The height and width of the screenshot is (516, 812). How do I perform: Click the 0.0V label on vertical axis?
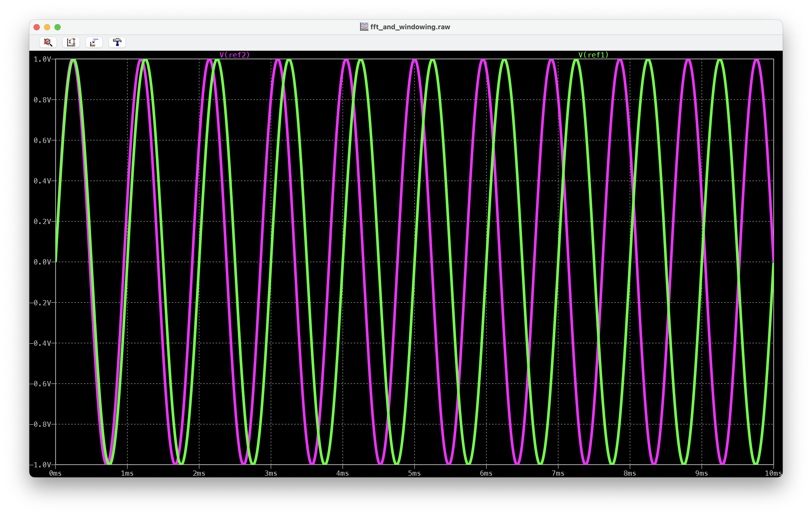click(42, 262)
